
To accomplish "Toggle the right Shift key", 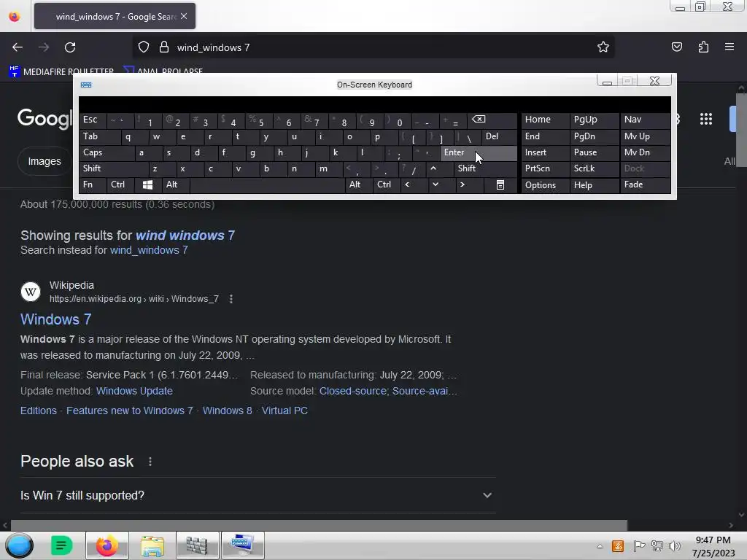I will [x=485, y=168].
